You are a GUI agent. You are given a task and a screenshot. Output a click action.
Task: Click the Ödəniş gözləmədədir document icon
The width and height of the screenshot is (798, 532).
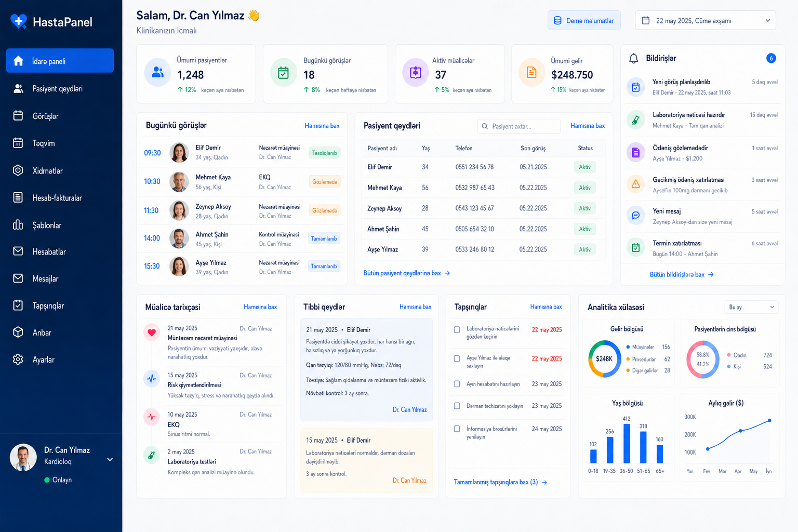[x=635, y=153]
